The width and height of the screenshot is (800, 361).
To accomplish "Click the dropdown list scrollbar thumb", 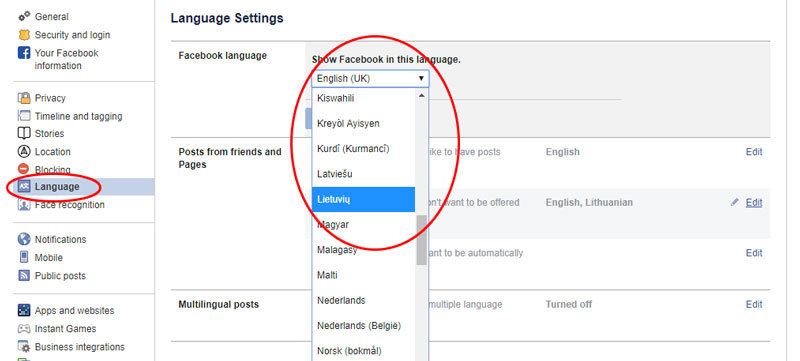I will click(x=421, y=240).
